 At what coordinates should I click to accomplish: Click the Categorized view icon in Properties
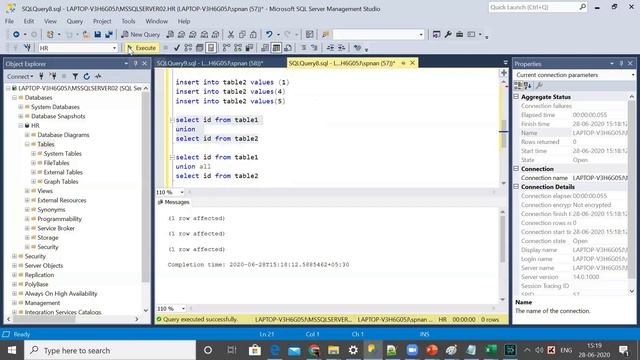click(518, 85)
